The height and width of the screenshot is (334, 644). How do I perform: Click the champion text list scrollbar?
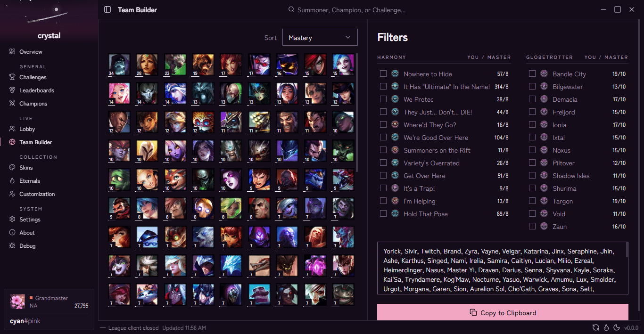[627, 250]
